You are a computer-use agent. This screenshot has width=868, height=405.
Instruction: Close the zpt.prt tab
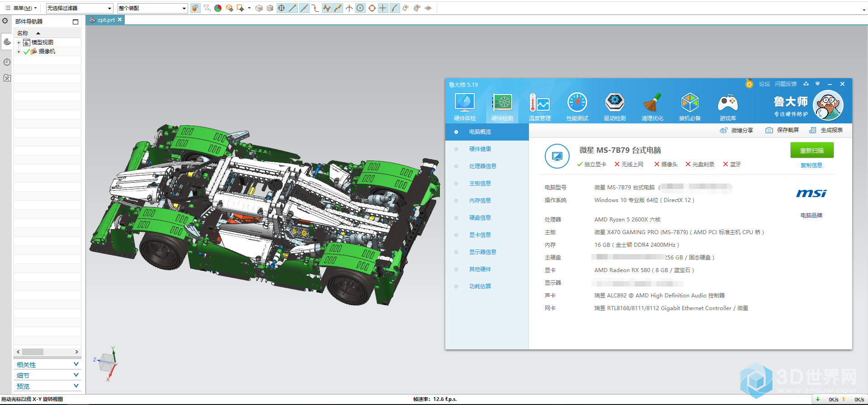click(120, 20)
